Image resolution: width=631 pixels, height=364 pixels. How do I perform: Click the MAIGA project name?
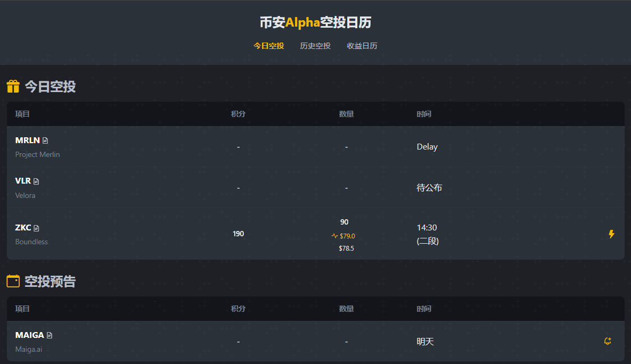pos(29,335)
